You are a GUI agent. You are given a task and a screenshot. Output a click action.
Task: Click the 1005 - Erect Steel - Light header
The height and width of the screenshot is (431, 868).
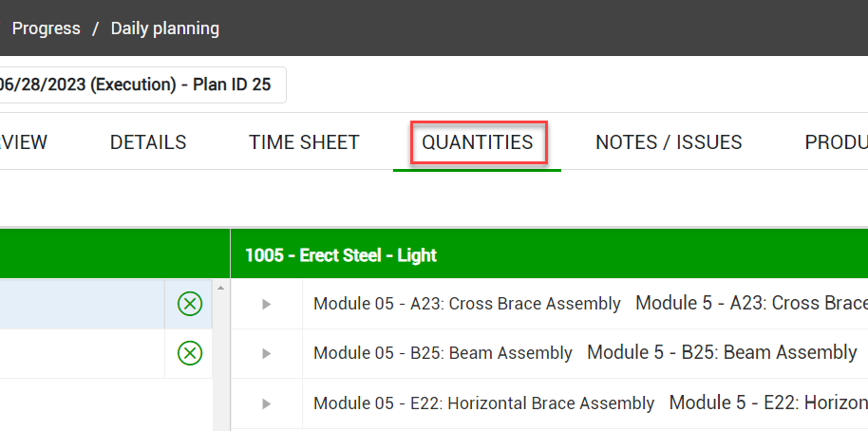point(340,255)
